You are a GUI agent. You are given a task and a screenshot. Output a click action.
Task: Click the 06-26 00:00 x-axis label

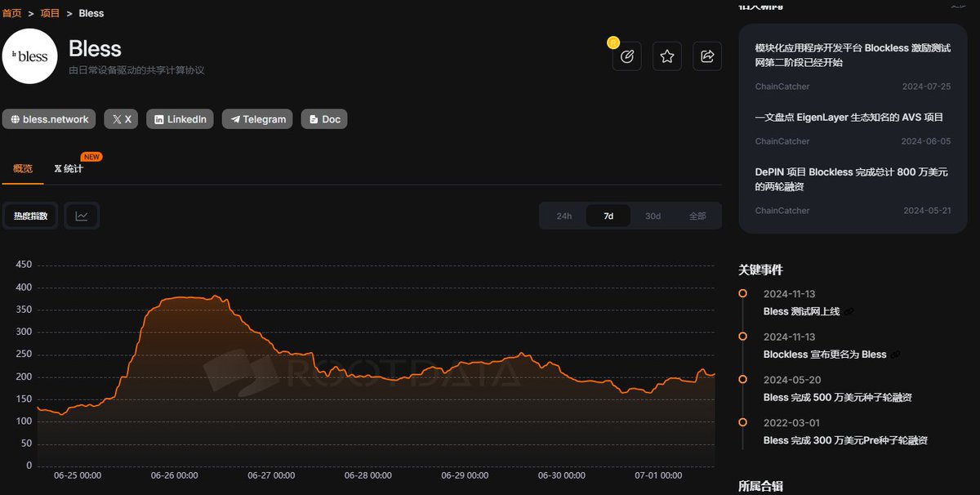pyautogui.click(x=175, y=475)
